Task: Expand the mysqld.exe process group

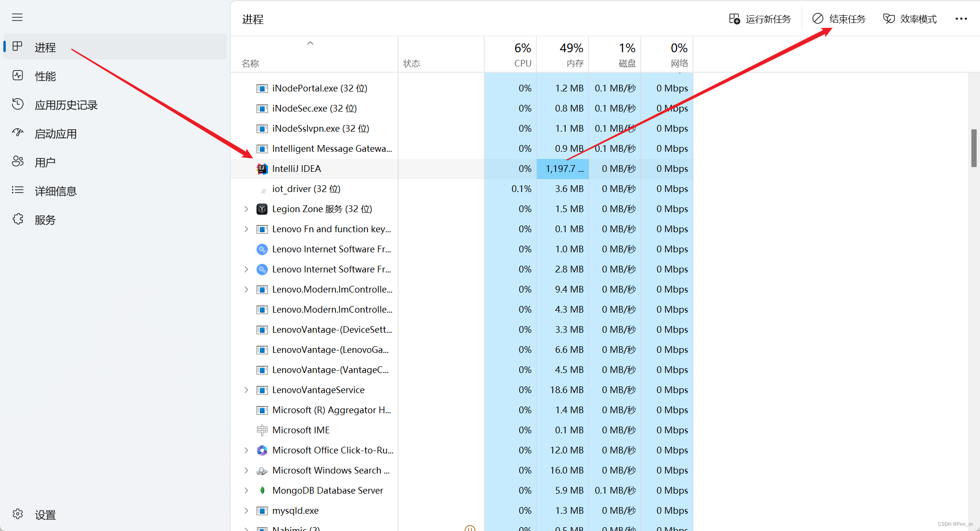Action: click(246, 511)
